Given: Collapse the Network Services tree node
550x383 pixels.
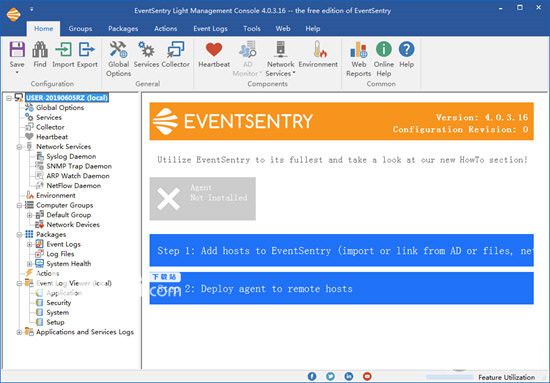Looking at the screenshot, I should pos(19,147).
